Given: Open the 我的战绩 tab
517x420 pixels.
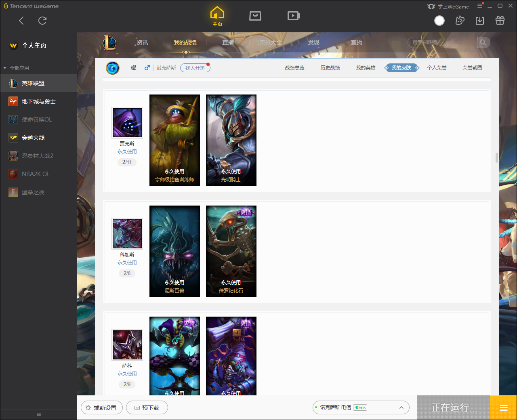Looking at the screenshot, I should [185, 42].
